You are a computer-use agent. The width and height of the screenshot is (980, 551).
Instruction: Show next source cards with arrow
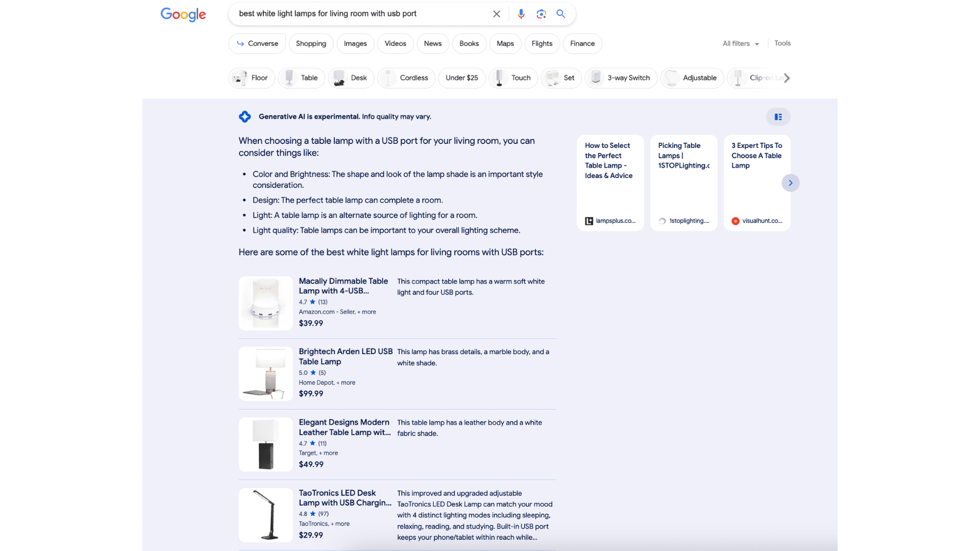[x=790, y=183]
